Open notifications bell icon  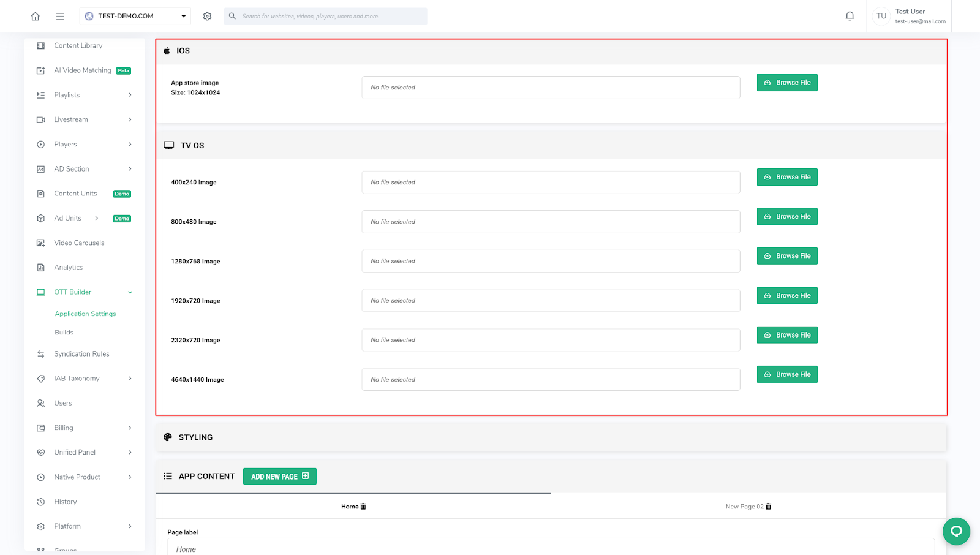point(850,17)
